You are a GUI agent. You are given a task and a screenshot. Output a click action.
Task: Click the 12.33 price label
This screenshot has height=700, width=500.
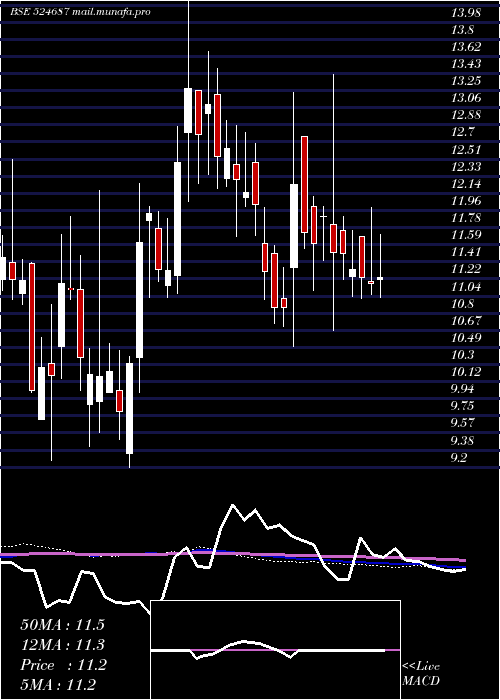(466, 167)
